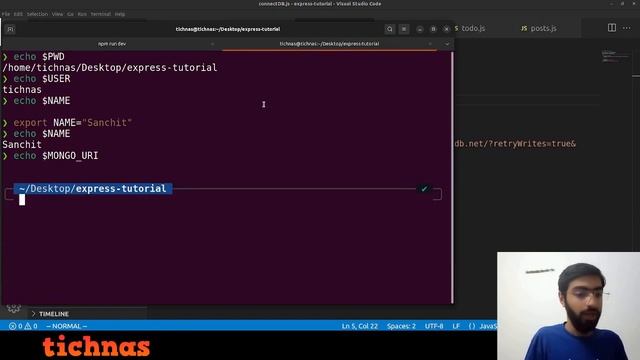Screen dimensions: 640x360
Task: Click LF end-of-line status item
Action: pos(456,326)
